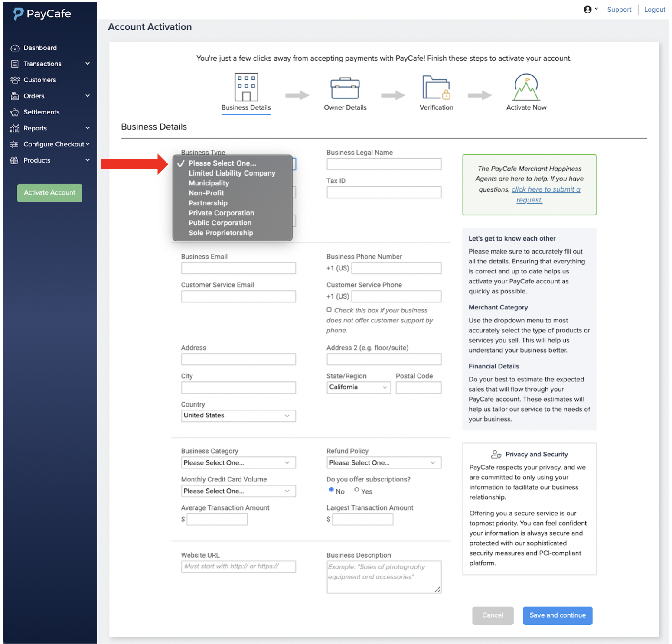Open Settlements in sidebar
This screenshot has width=672, height=644.
[x=42, y=112]
